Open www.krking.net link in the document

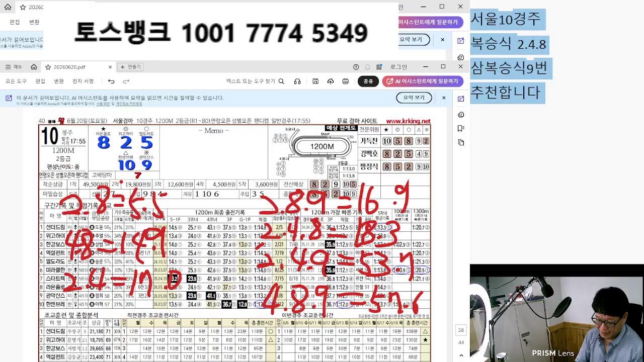point(408,121)
